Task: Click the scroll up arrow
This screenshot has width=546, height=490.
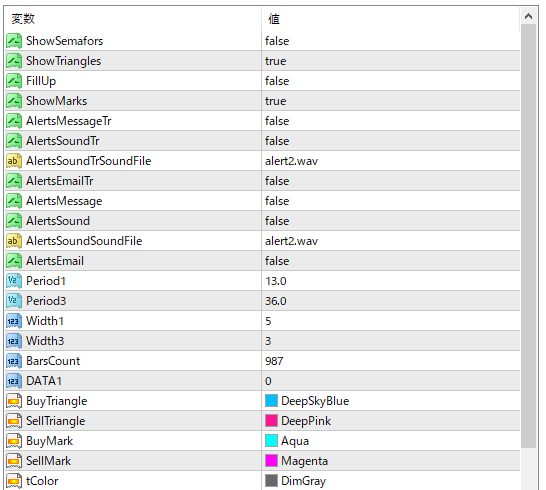Action: point(528,16)
